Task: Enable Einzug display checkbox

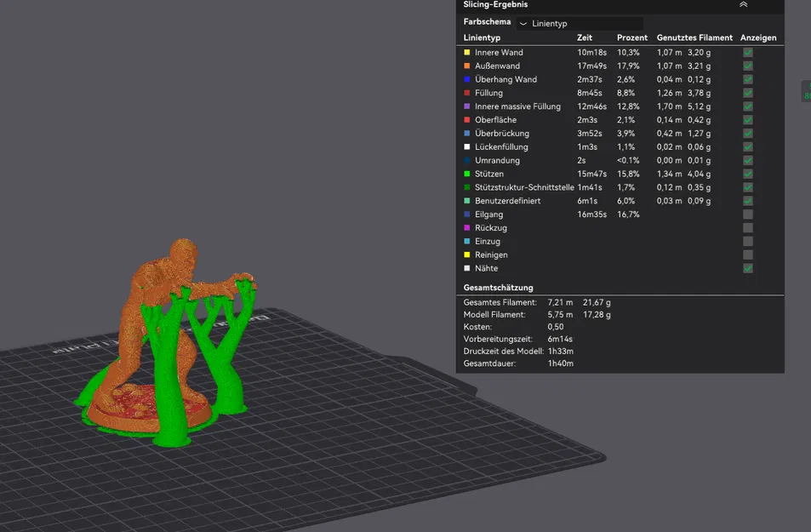Action: click(x=748, y=241)
